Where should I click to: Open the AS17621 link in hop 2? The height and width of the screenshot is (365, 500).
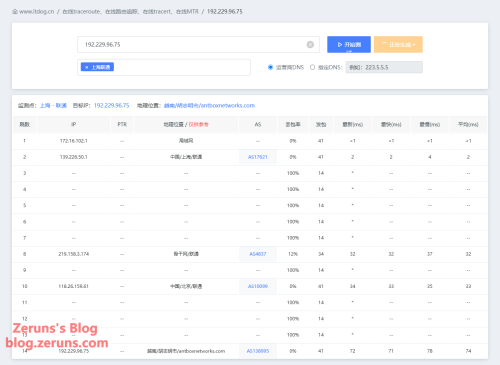coord(258,157)
